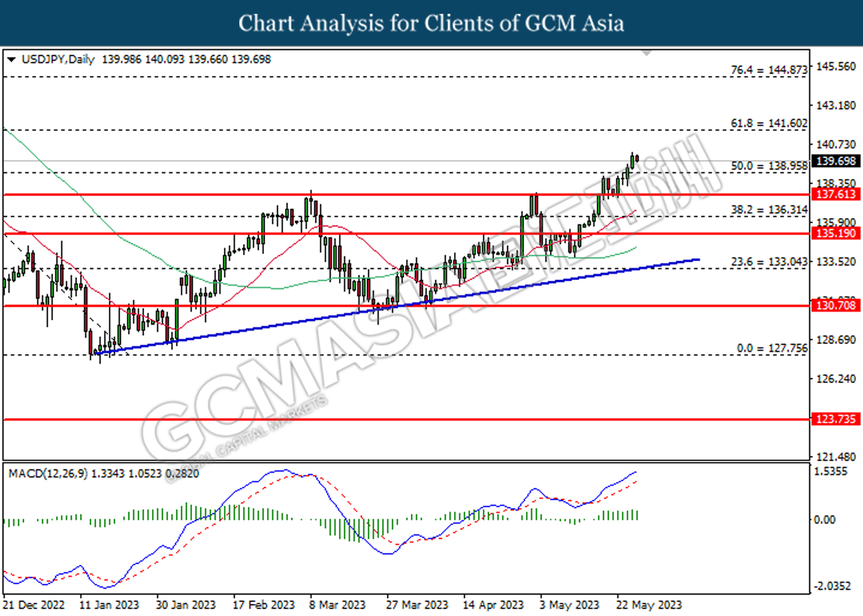Viewport: 863px width, 616px height.
Task: Click the Fibonacci label 0.0 = 127.756
Action: pos(772,348)
